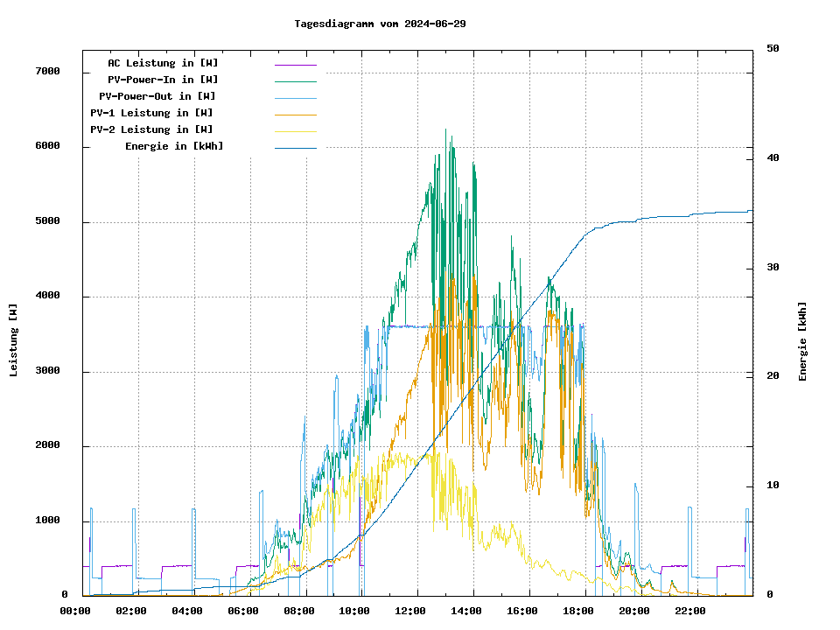
Task: Click the chart title Tagesdiagramm vom 2024-06-29
Action: click(380, 24)
